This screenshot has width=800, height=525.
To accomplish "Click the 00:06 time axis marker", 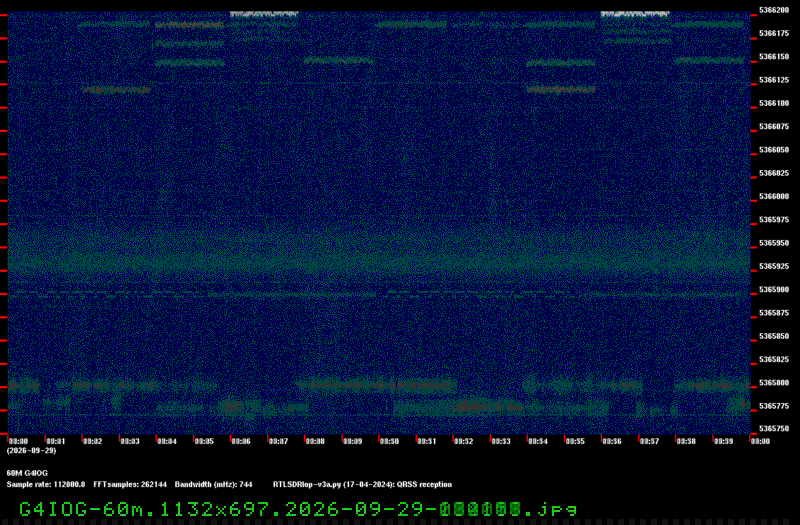I will pyautogui.click(x=241, y=441).
